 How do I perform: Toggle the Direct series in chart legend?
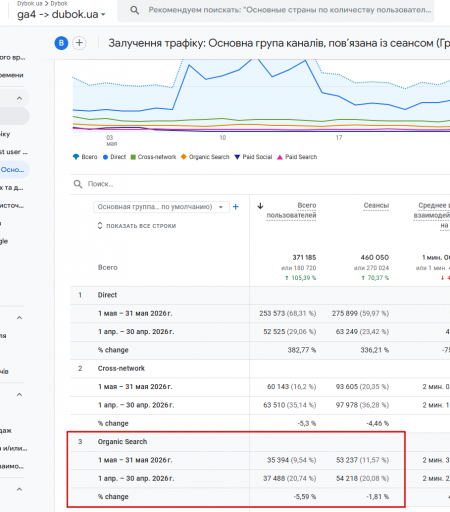tap(114, 157)
